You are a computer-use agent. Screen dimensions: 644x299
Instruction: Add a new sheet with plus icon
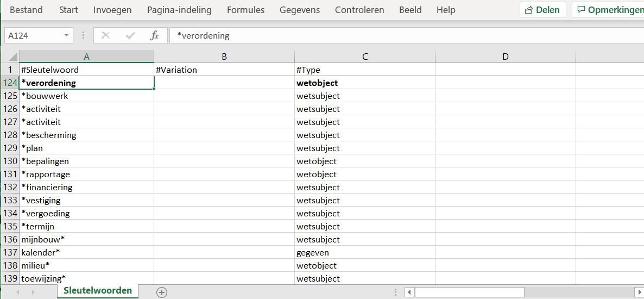pyautogui.click(x=162, y=292)
